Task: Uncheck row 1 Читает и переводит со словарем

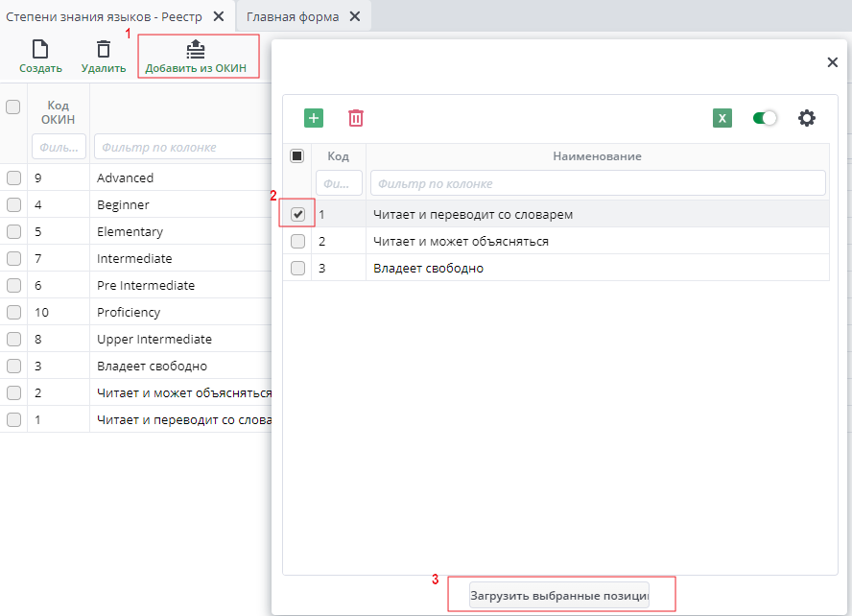Action: (297, 214)
